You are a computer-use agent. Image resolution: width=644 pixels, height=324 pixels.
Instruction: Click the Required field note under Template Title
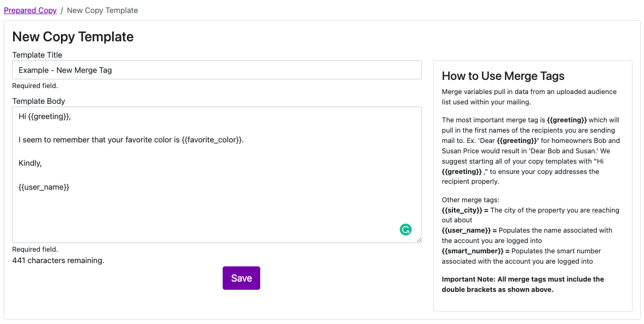(35, 86)
